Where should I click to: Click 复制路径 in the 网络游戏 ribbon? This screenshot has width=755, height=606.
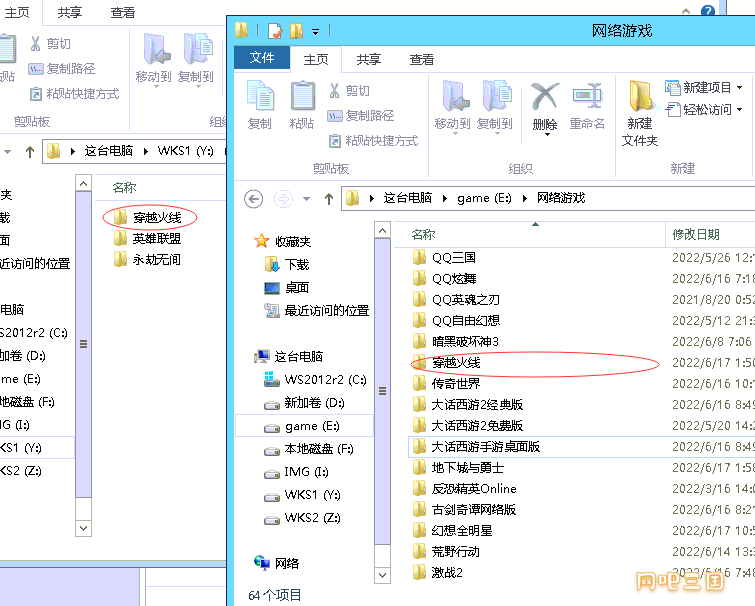pos(361,116)
